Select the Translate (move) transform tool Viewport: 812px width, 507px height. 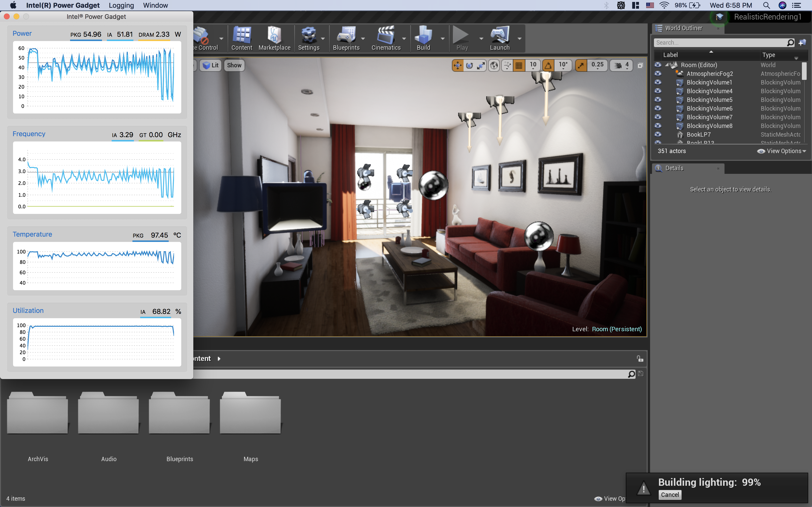tap(457, 66)
